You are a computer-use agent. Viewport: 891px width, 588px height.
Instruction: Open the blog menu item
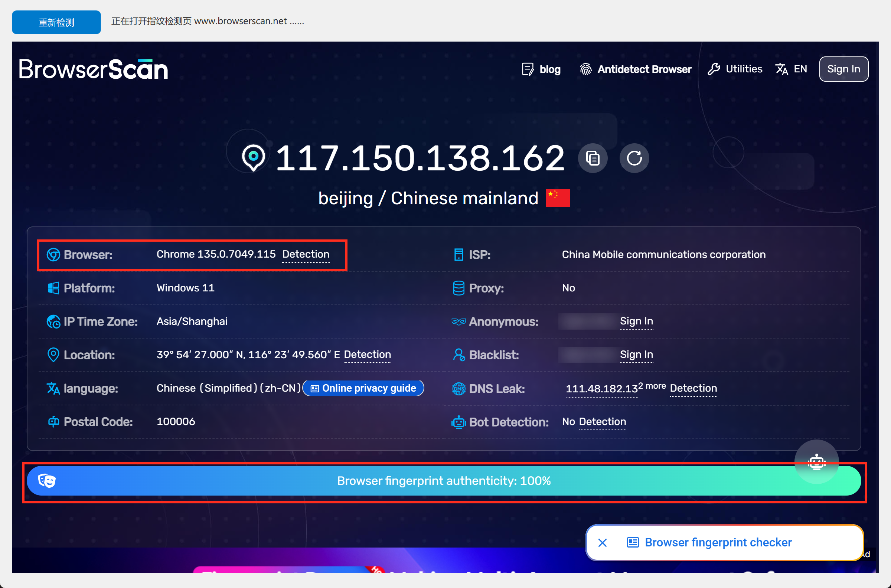coord(541,69)
